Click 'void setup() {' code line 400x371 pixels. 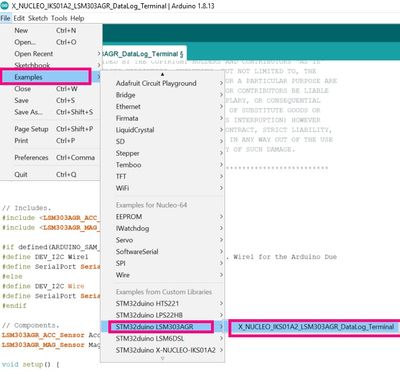click(x=31, y=364)
